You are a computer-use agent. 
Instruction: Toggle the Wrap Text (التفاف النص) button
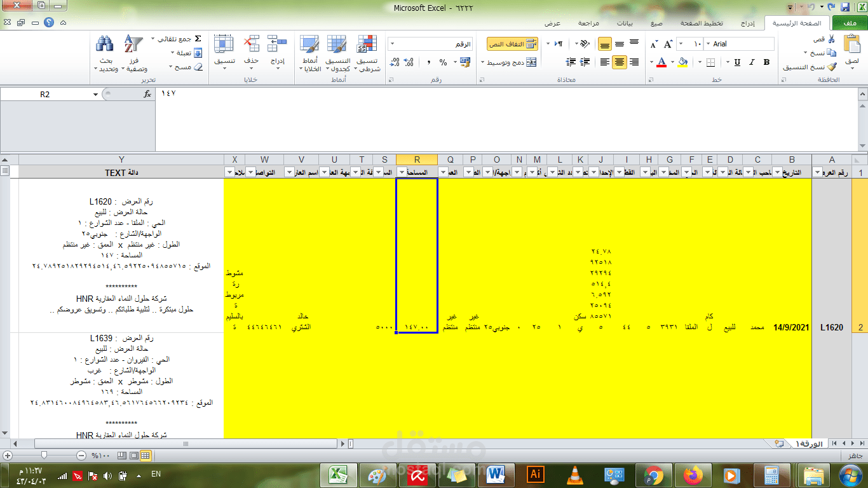512,44
